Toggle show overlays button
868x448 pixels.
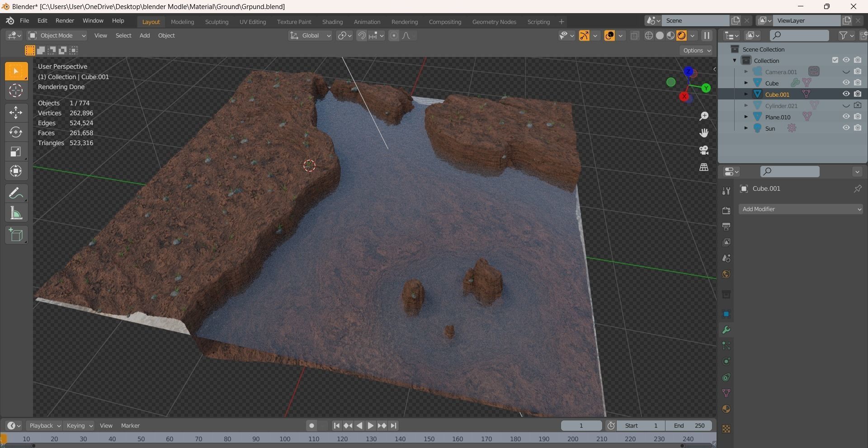pos(609,36)
